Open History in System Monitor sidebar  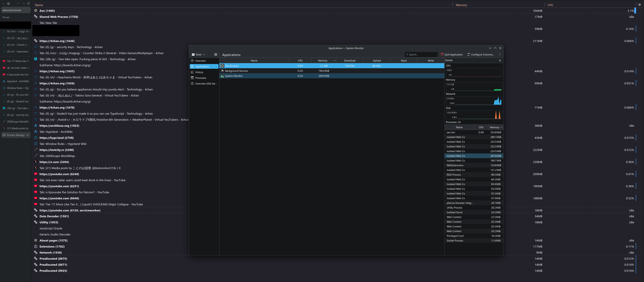[x=204, y=72]
